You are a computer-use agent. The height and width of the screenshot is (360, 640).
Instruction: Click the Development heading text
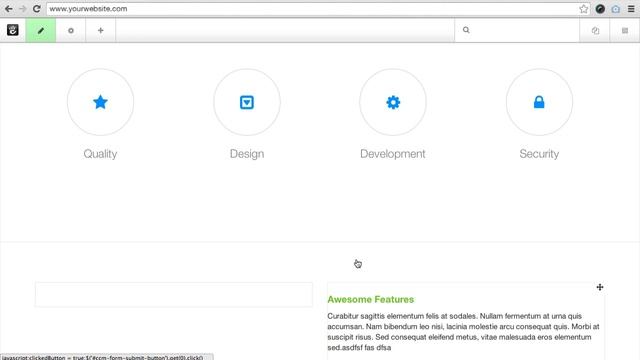[x=393, y=154]
